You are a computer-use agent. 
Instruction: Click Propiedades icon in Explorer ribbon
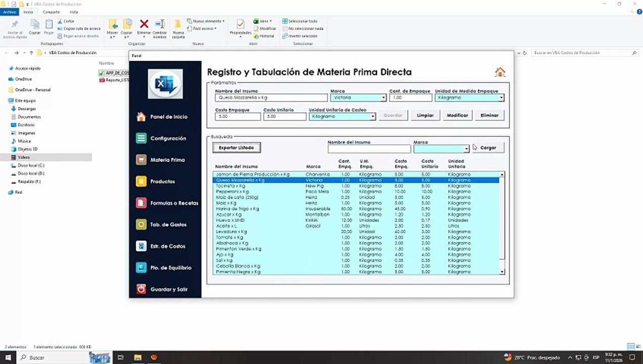point(241,24)
